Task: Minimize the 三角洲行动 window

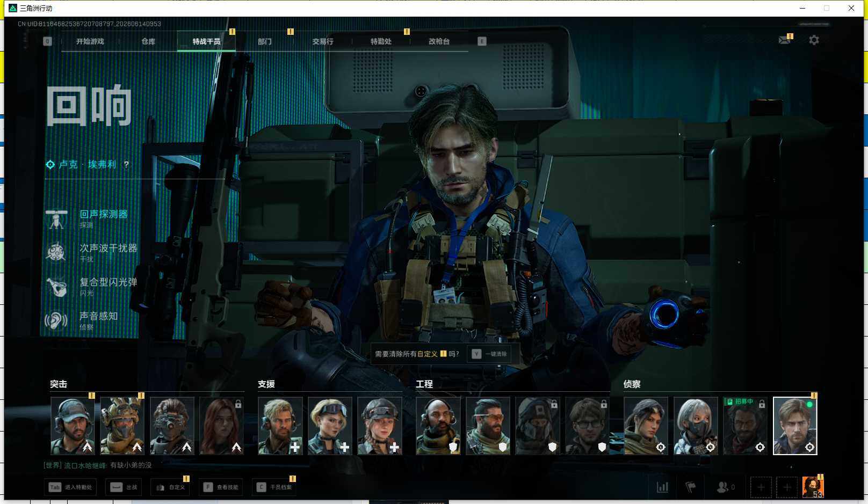Action: click(x=802, y=8)
